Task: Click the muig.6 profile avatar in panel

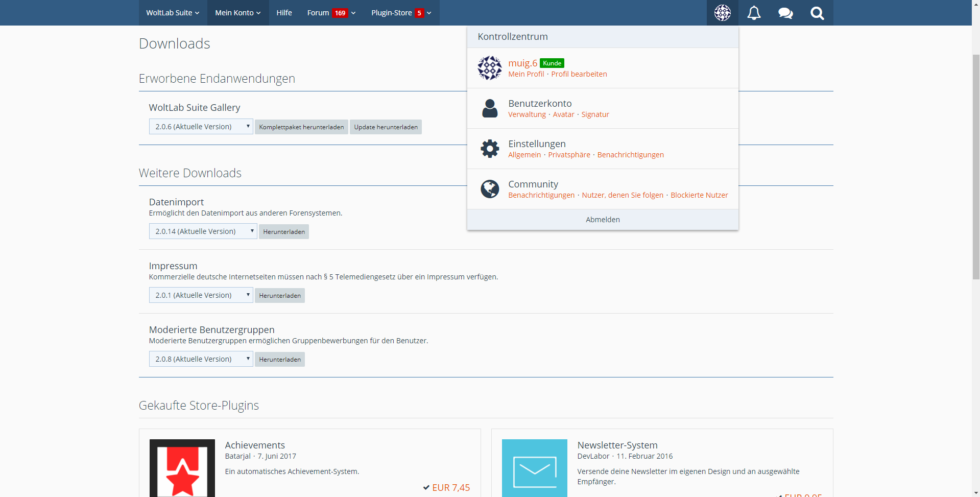Action: pyautogui.click(x=490, y=68)
